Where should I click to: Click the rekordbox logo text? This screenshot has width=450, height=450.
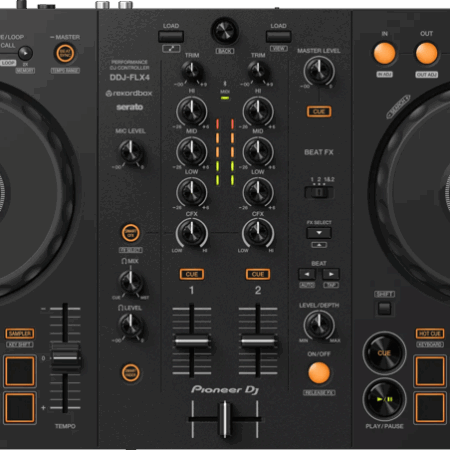tap(129, 93)
